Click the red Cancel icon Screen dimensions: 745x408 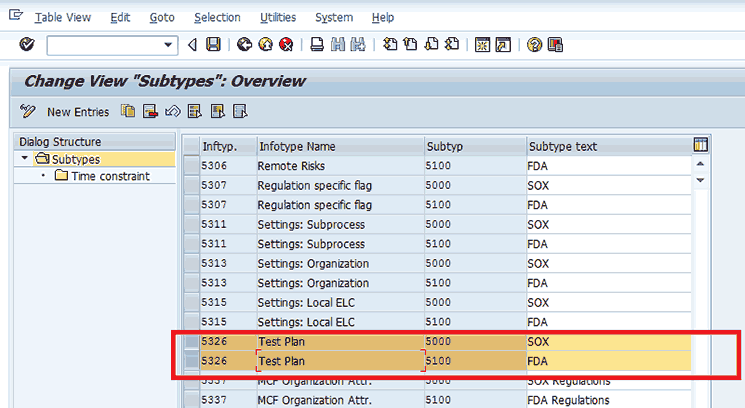point(286,45)
